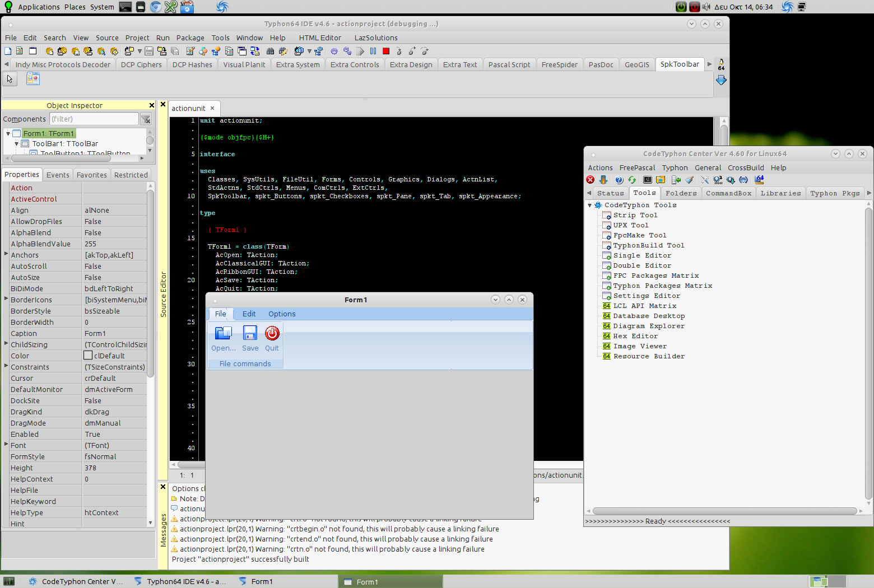Click the cleaning brush icon in CodeTyphon Center

tap(689, 180)
